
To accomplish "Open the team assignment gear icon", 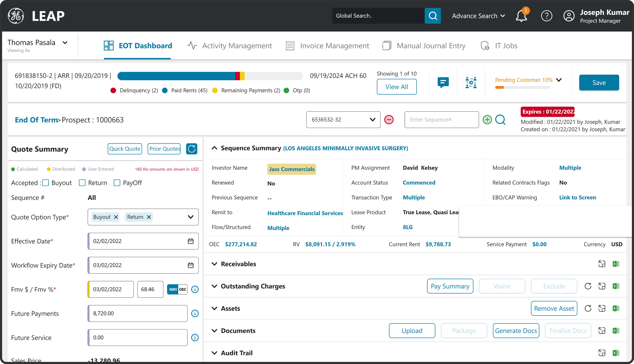I will [471, 82].
